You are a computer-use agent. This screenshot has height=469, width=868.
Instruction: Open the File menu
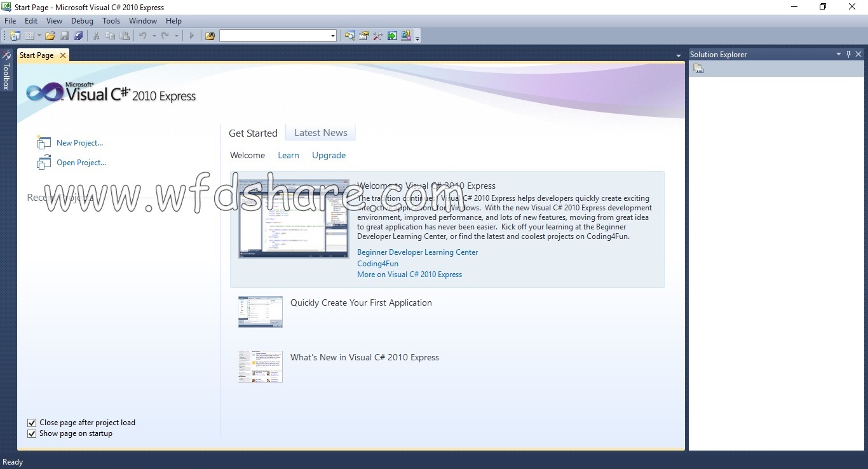pyautogui.click(x=10, y=21)
